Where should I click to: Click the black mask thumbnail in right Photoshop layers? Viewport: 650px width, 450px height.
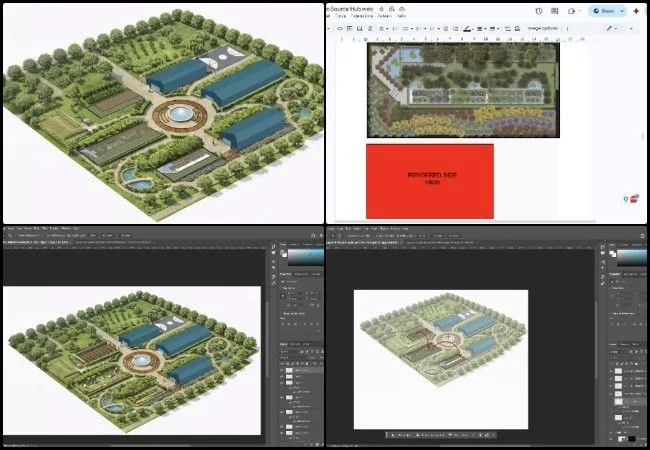click(632, 439)
